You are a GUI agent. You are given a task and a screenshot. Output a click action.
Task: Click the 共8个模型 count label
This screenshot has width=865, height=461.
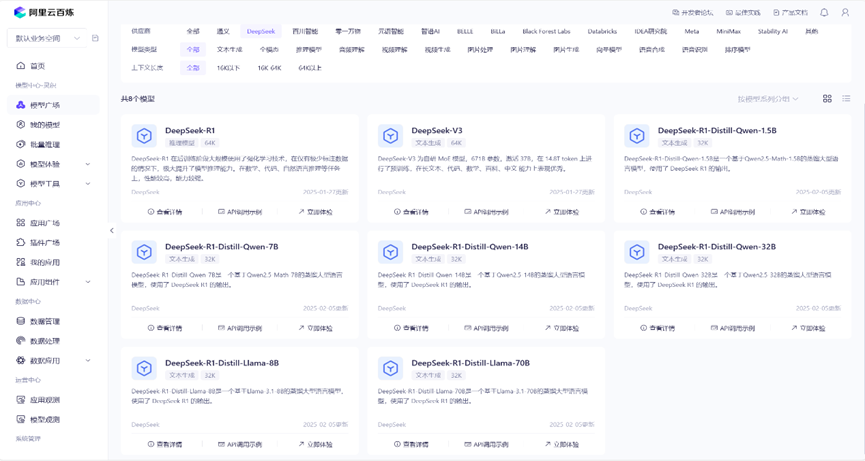pos(138,99)
